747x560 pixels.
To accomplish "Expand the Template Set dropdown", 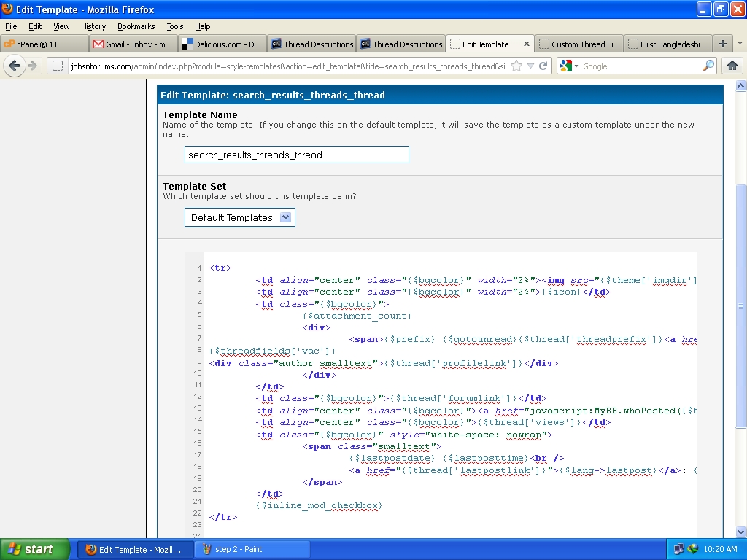I will coord(285,217).
